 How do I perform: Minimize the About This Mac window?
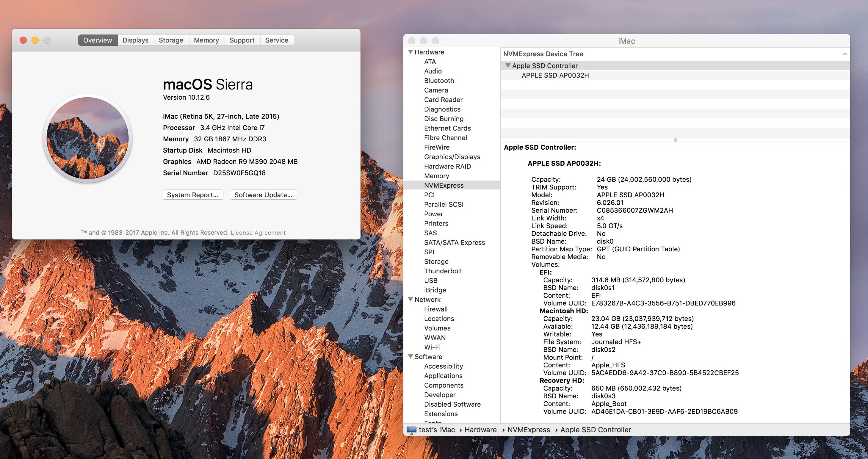coord(35,40)
